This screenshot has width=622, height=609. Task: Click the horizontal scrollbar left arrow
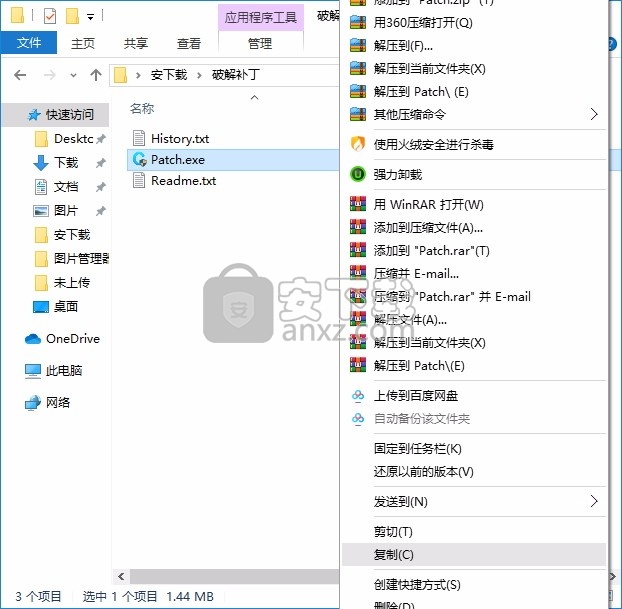pos(121,576)
